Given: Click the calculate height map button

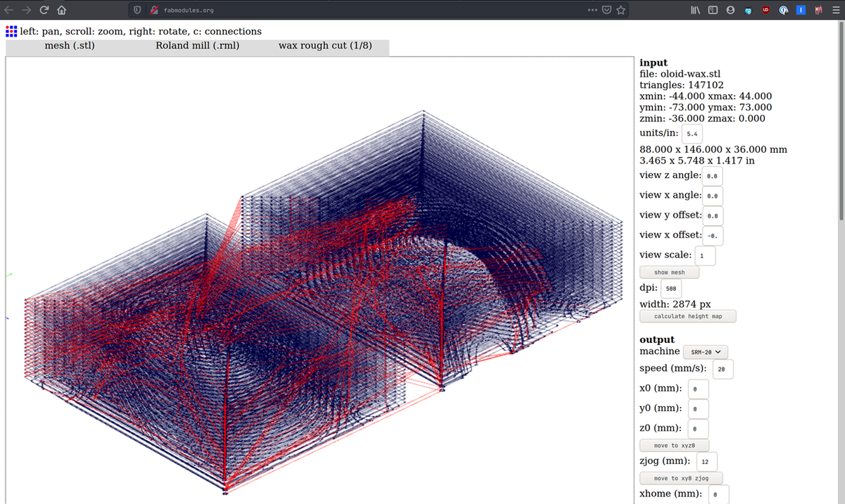Looking at the screenshot, I should 687,316.
